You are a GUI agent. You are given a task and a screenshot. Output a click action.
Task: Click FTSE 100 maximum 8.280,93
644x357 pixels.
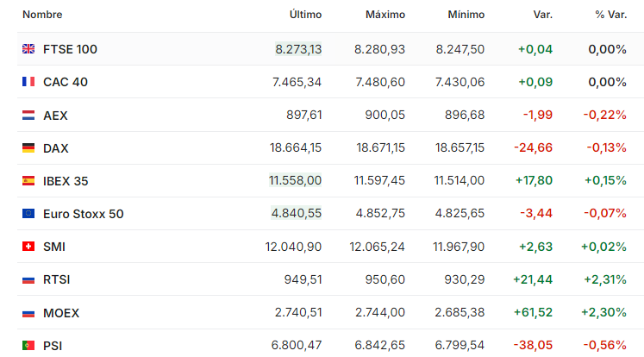[380, 49]
